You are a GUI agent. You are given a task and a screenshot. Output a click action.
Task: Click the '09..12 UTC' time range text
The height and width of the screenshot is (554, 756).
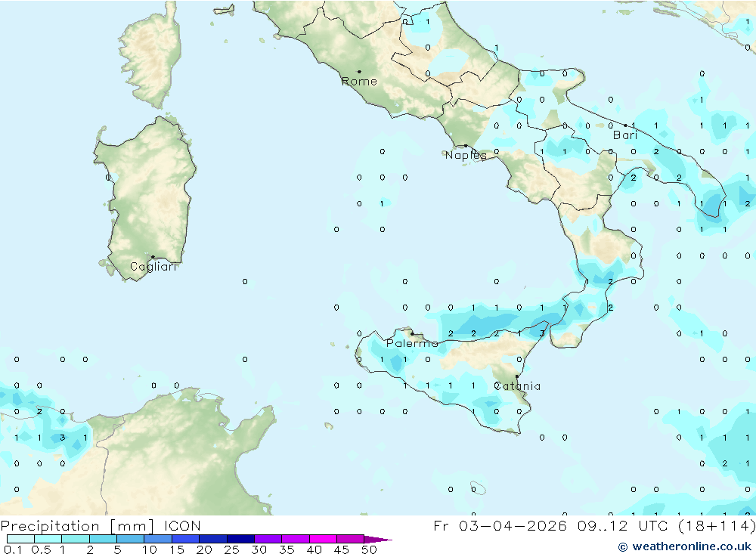[x=623, y=526]
